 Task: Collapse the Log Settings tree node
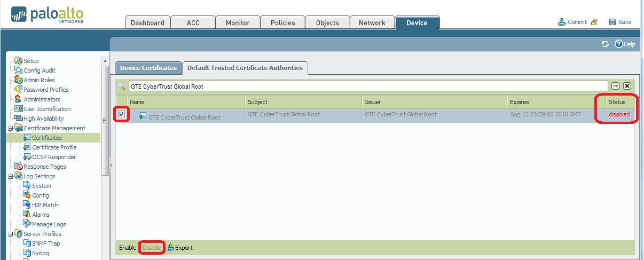10,176
